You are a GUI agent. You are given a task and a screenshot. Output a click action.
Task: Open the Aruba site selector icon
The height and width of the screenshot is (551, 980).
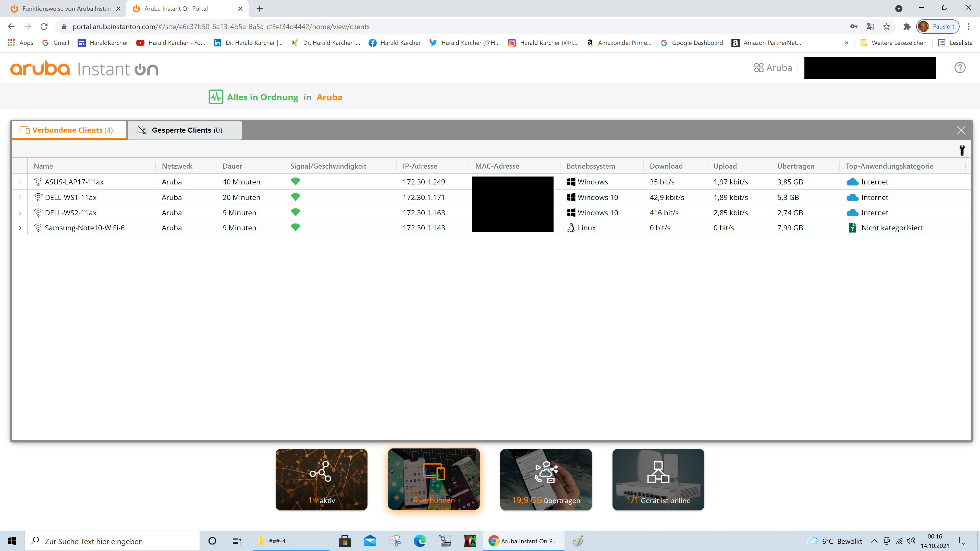coord(758,68)
